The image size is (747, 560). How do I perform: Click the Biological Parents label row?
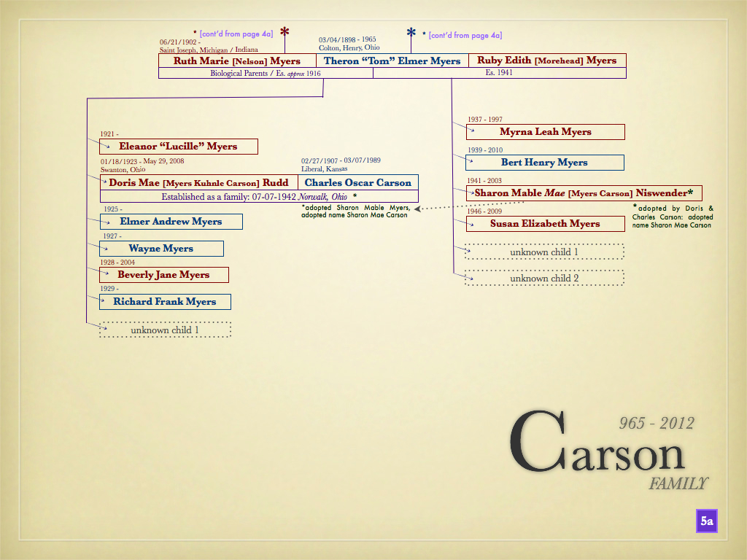tap(266, 74)
